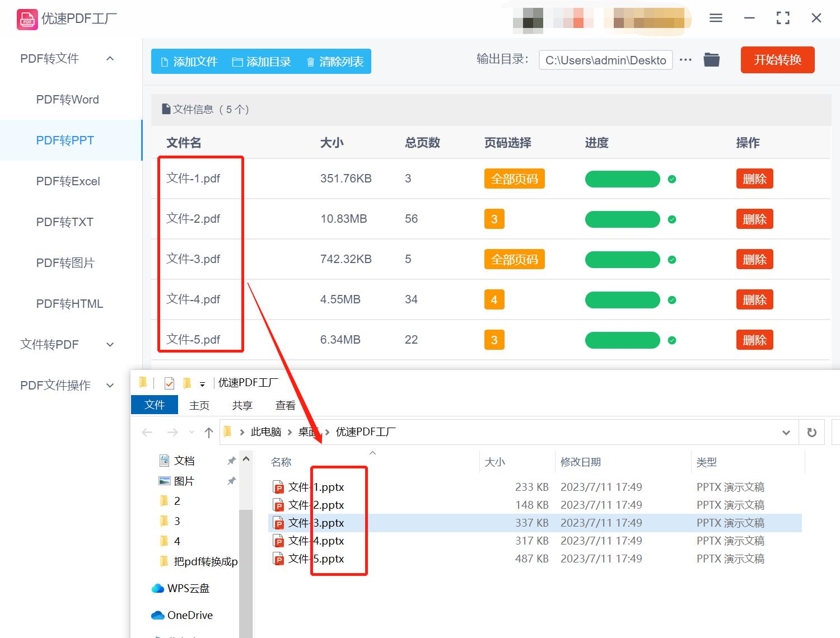This screenshot has height=638, width=840.
Task: Select PDF转Excel in the sidebar
Action: tap(67, 181)
